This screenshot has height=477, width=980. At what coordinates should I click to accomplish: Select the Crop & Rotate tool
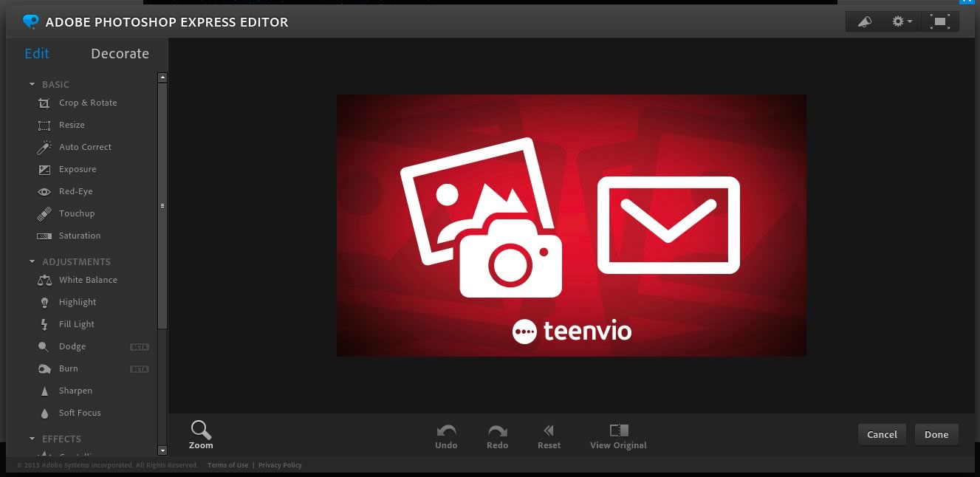pyautogui.click(x=87, y=103)
